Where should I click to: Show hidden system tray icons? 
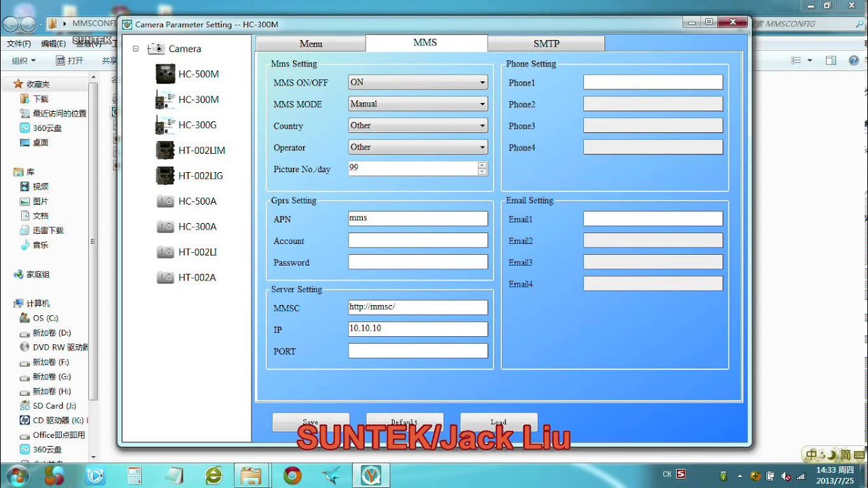click(x=740, y=476)
